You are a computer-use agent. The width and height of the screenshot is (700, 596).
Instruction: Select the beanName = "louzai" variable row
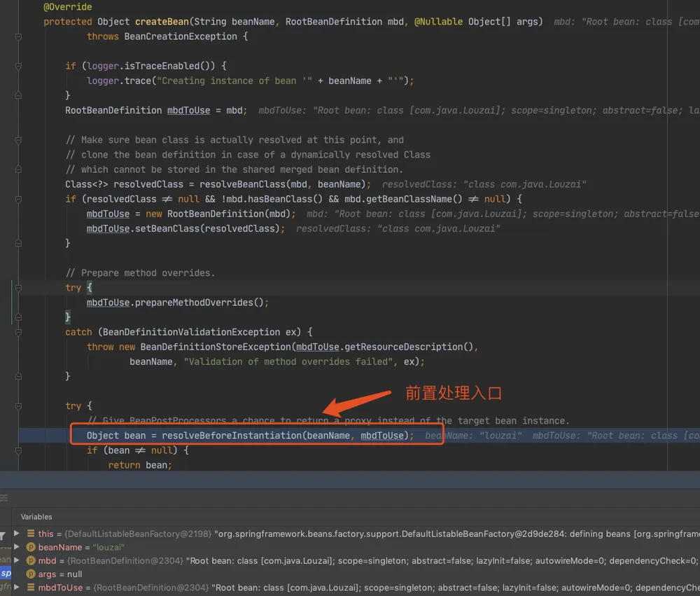pos(356,547)
